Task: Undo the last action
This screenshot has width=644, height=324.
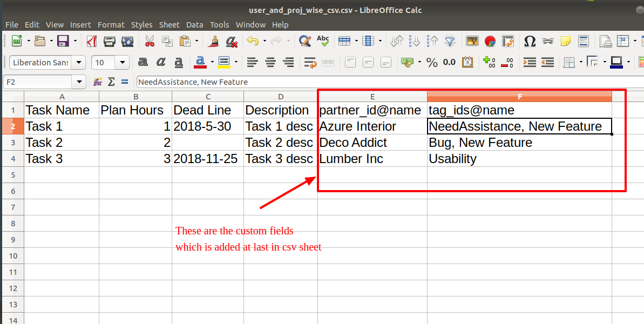Action: point(253,40)
